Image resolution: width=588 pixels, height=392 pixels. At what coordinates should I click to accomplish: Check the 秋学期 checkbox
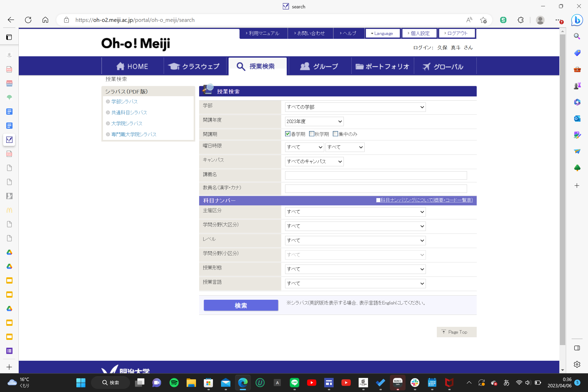point(312,134)
